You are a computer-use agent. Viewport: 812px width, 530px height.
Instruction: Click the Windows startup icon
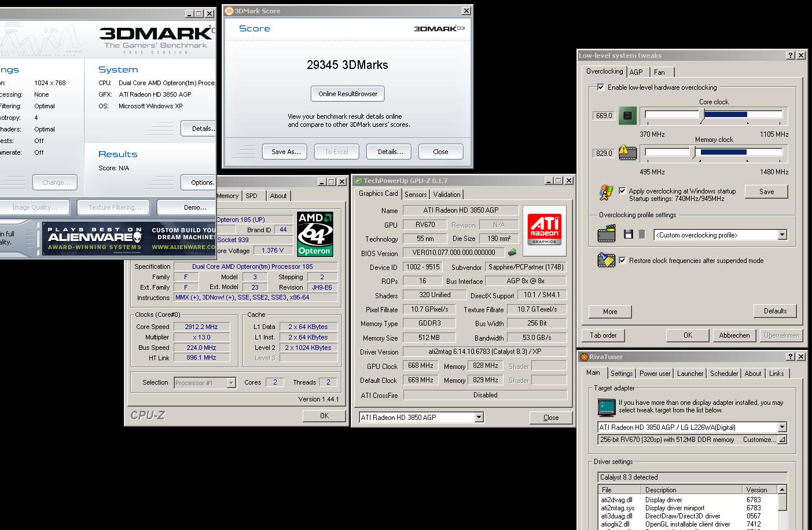(606, 193)
